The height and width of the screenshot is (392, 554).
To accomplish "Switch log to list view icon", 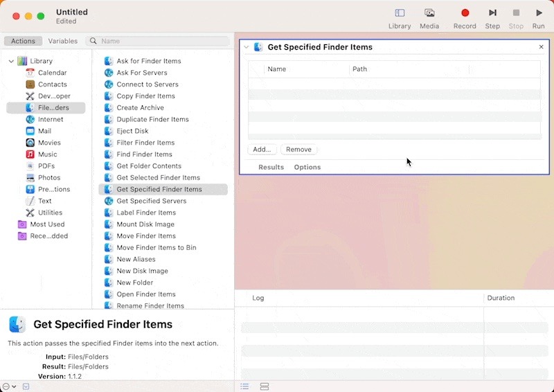I will [244, 386].
